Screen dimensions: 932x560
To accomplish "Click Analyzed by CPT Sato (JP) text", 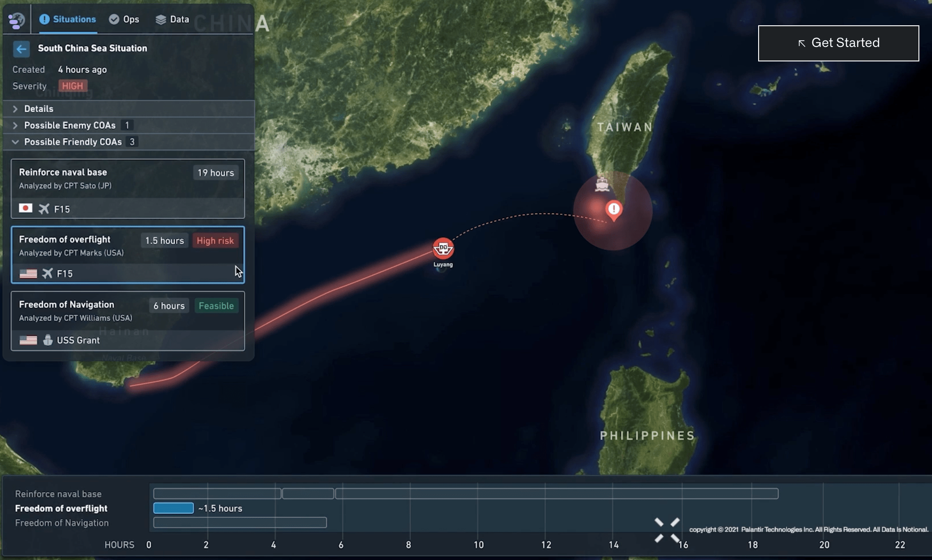I will (x=65, y=186).
